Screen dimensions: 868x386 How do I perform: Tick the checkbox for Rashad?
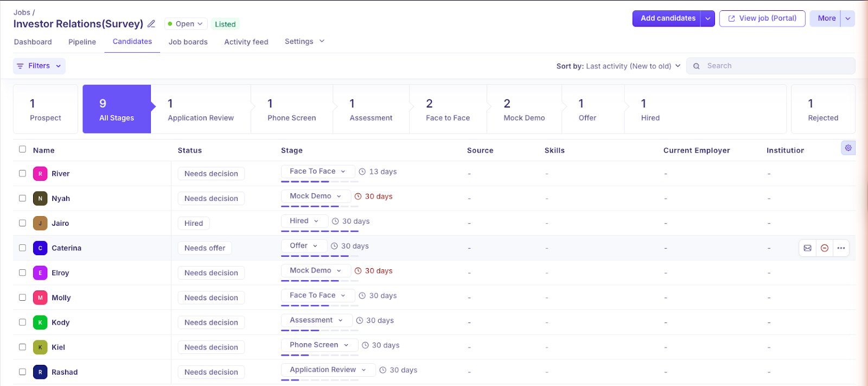click(22, 372)
